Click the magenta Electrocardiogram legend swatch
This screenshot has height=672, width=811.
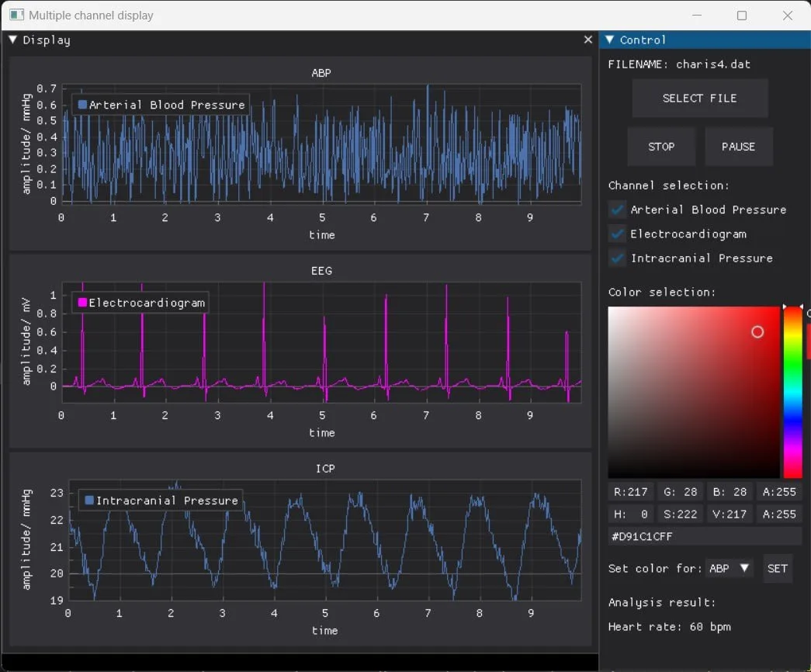pyautogui.click(x=82, y=303)
